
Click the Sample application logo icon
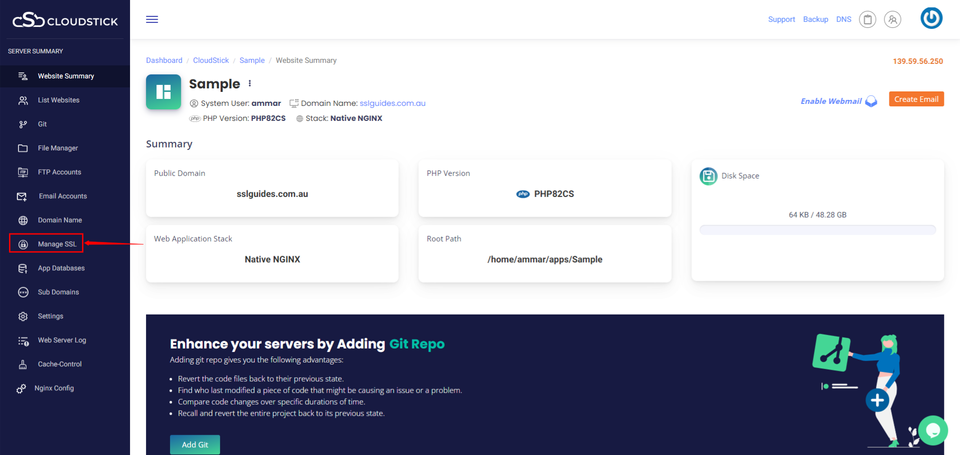pyautogui.click(x=163, y=92)
